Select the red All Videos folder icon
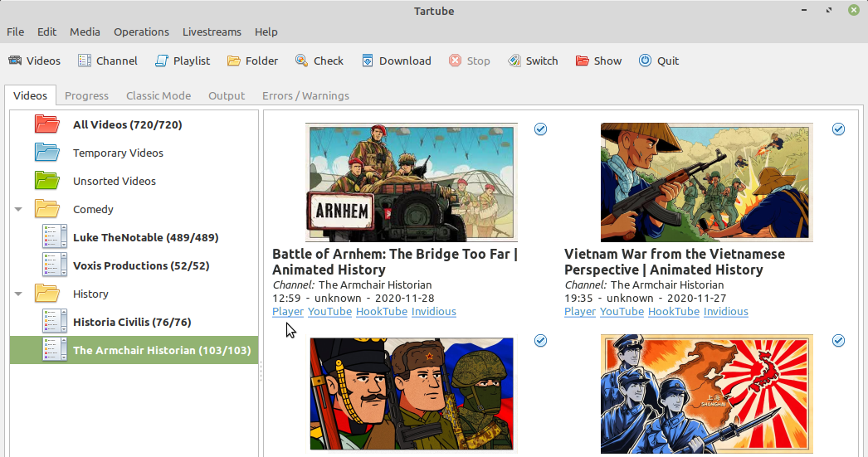The height and width of the screenshot is (457, 868). click(46, 124)
